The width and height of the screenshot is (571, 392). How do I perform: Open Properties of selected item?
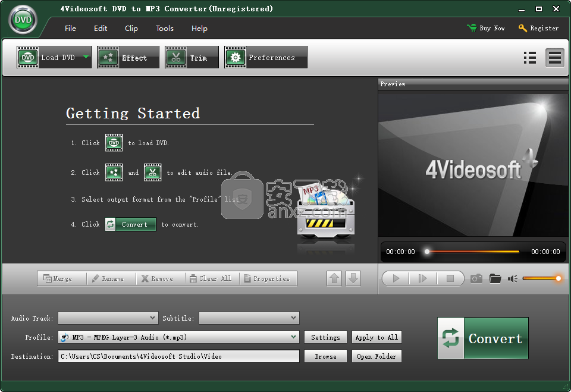point(267,278)
